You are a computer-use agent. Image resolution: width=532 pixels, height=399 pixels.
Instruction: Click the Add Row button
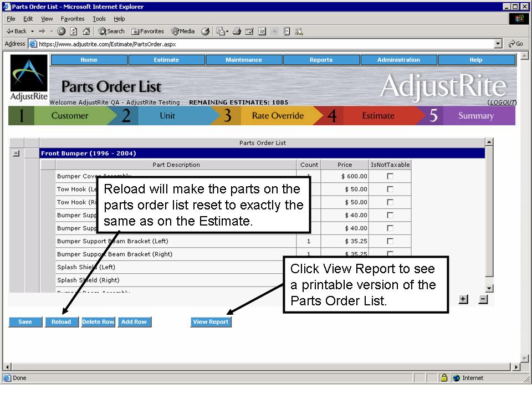click(134, 321)
